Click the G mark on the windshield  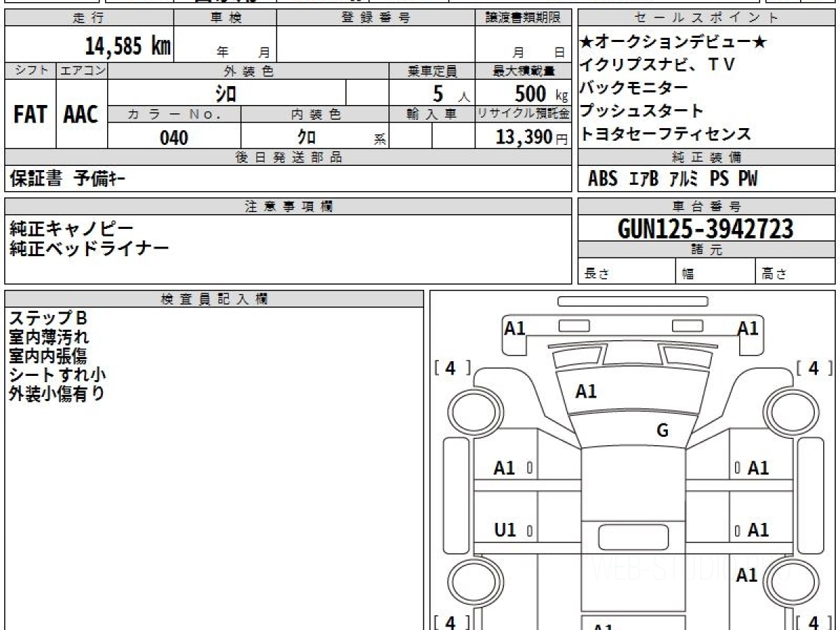(x=662, y=430)
